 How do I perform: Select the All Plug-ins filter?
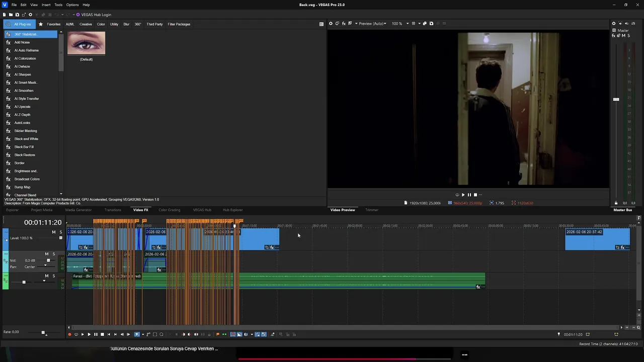click(x=19, y=24)
